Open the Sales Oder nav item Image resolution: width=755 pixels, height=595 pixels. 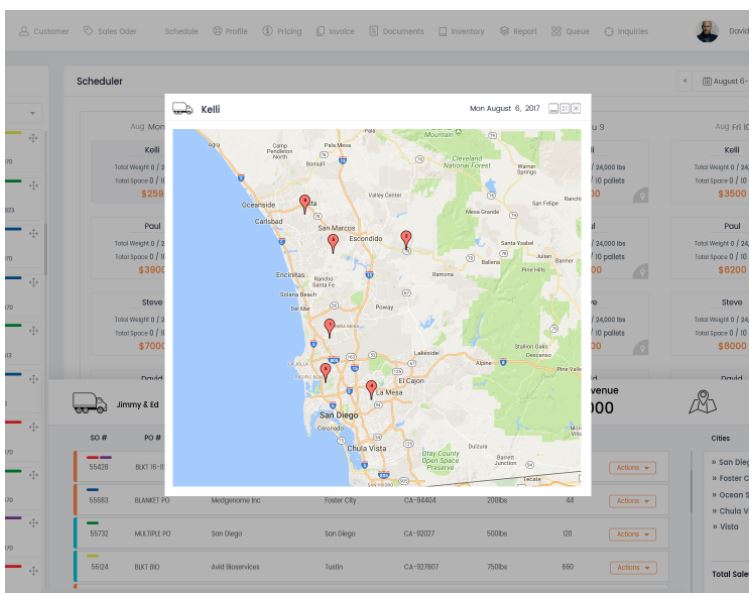[x=110, y=31]
